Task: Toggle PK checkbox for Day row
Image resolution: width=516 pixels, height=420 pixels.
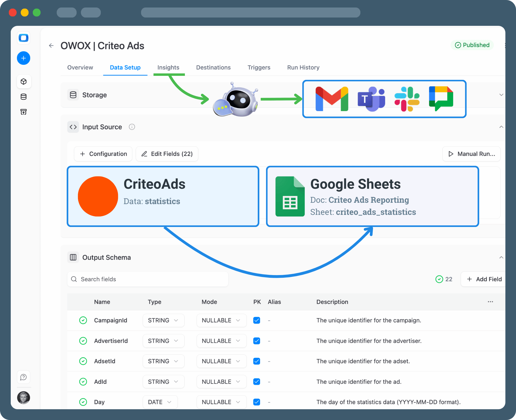Action: (x=257, y=402)
